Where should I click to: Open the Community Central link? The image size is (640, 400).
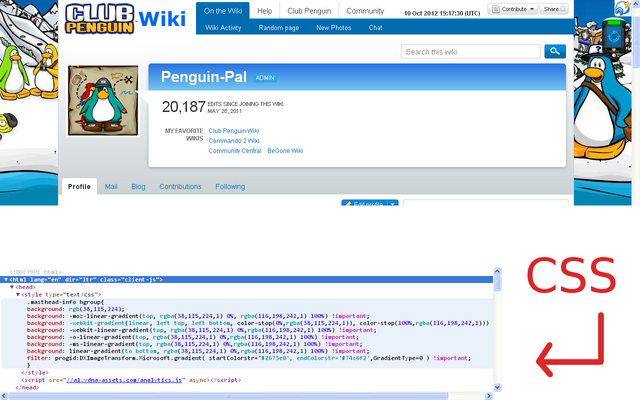(x=235, y=151)
